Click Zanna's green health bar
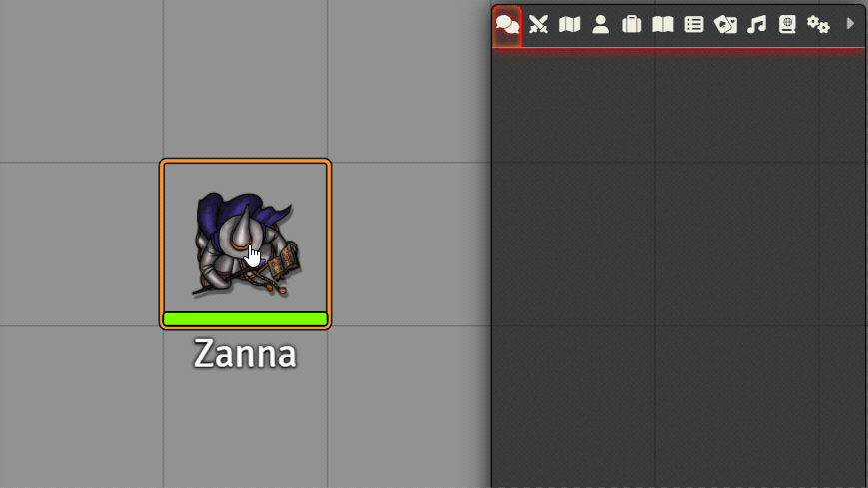Viewport: 868px width, 488px height. point(246,318)
